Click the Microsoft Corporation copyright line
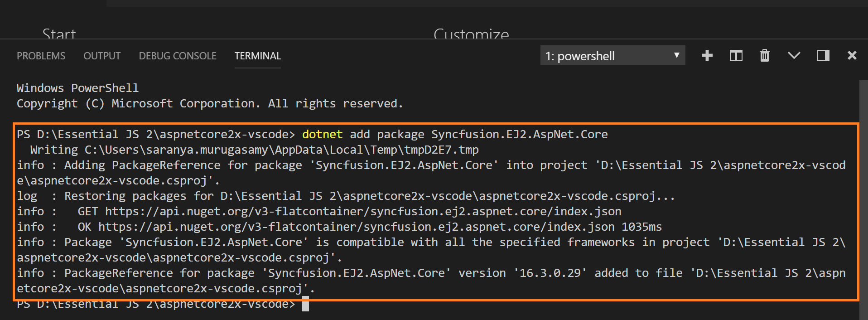 point(210,104)
